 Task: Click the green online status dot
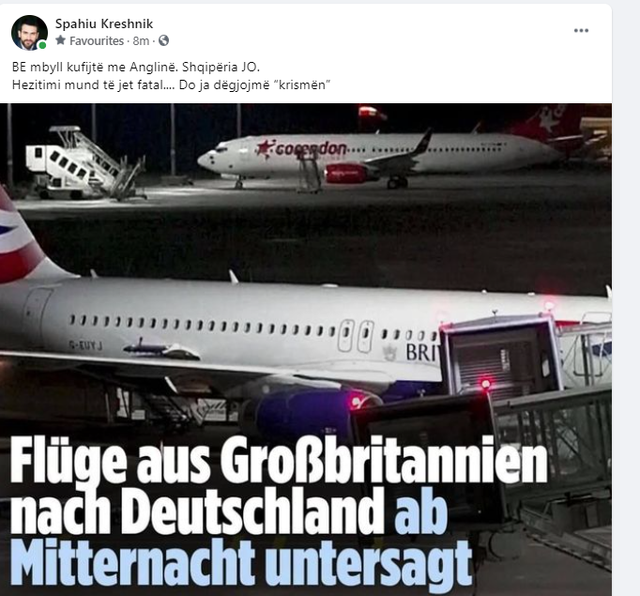(42, 45)
